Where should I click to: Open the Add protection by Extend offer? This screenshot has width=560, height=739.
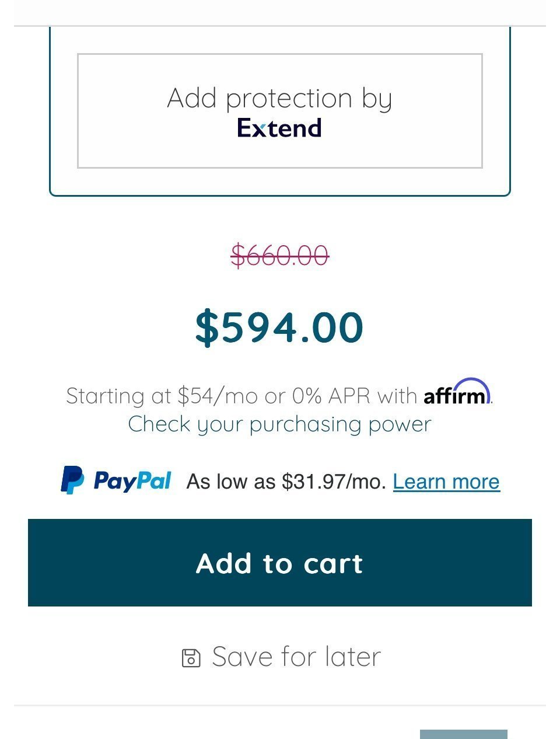(280, 111)
